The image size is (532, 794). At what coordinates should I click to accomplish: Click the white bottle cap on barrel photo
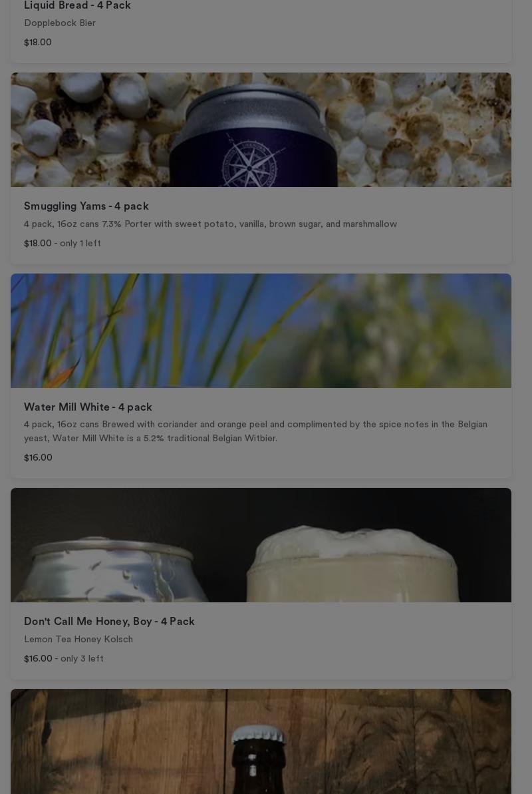(x=258, y=734)
